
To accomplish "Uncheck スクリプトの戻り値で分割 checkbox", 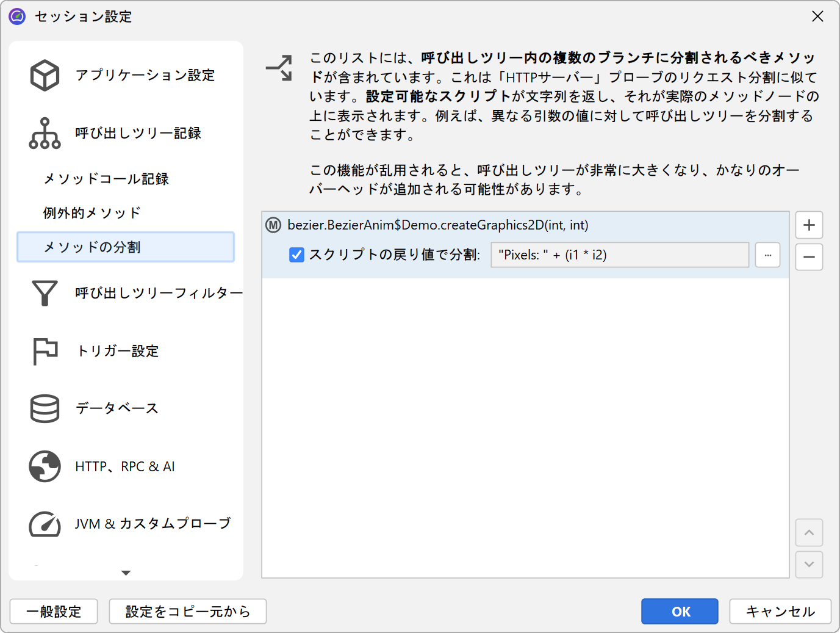I will click(x=296, y=255).
